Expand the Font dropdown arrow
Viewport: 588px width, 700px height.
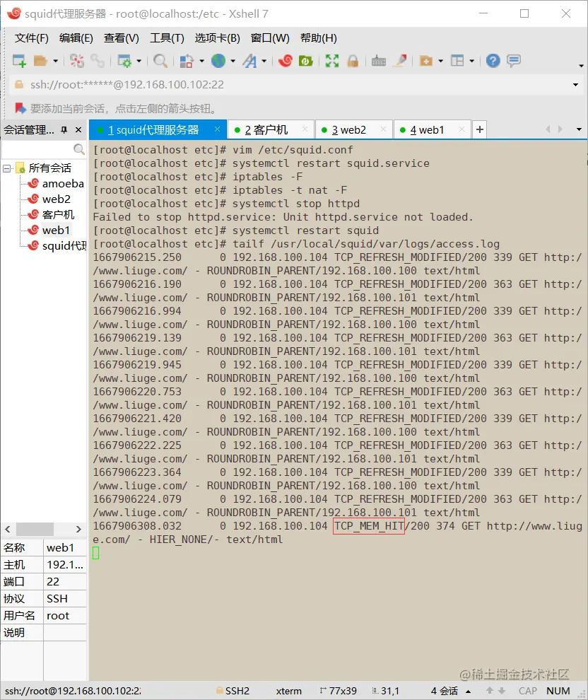(264, 61)
